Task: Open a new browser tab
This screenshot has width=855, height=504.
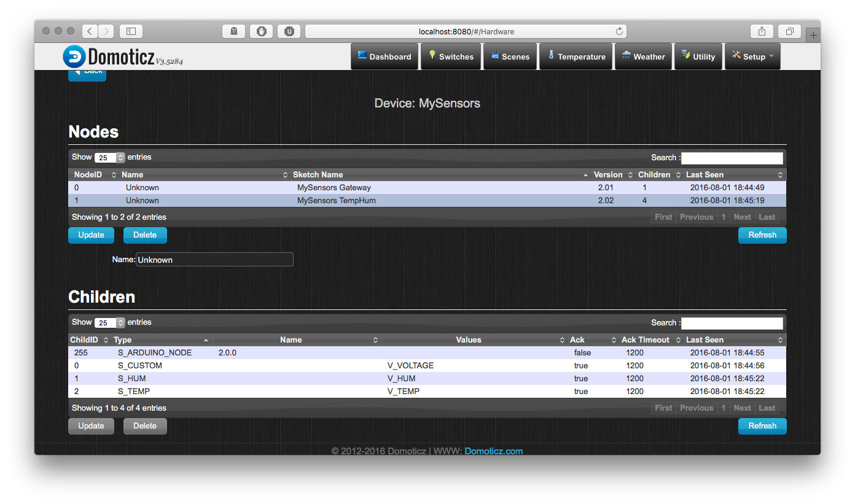Action: (x=813, y=35)
